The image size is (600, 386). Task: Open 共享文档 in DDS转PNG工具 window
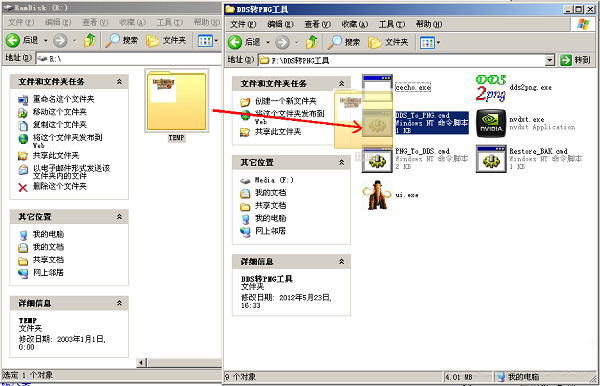tap(263, 206)
